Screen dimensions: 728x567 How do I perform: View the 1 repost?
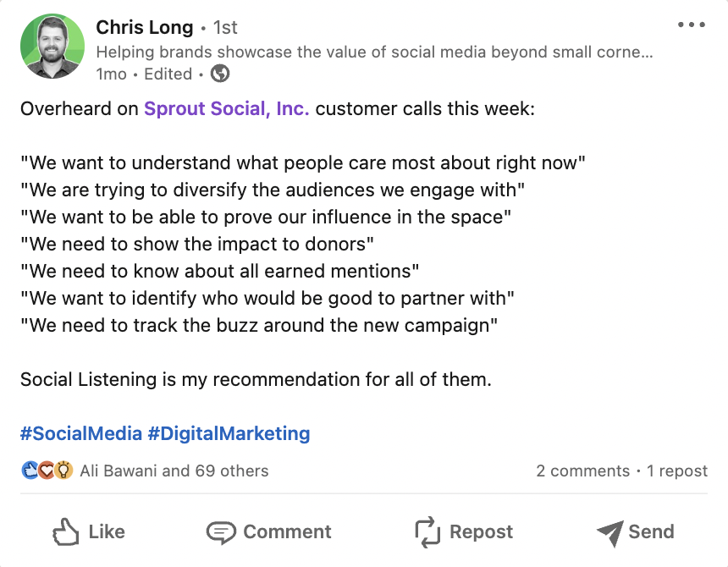pos(677,471)
